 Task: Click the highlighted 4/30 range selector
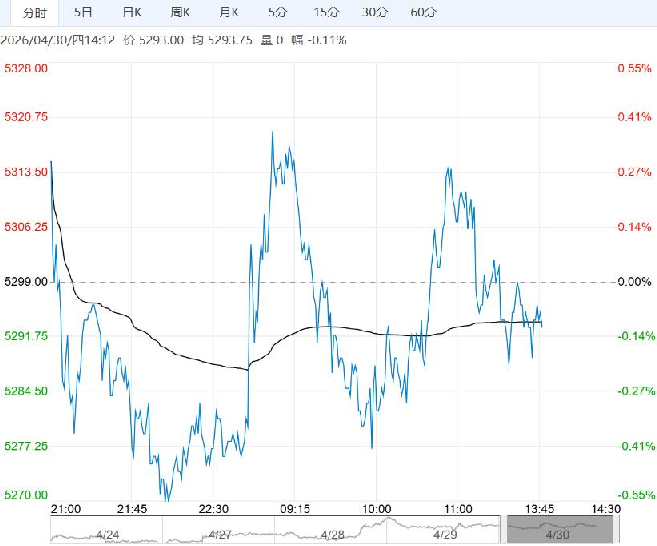tap(559, 529)
